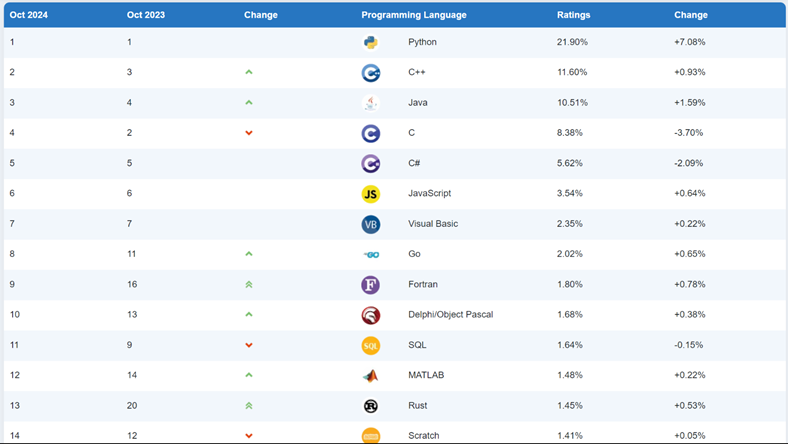Screen dimensions: 788x444
Task: Click the Programming Language column header
Action: pyautogui.click(x=413, y=15)
